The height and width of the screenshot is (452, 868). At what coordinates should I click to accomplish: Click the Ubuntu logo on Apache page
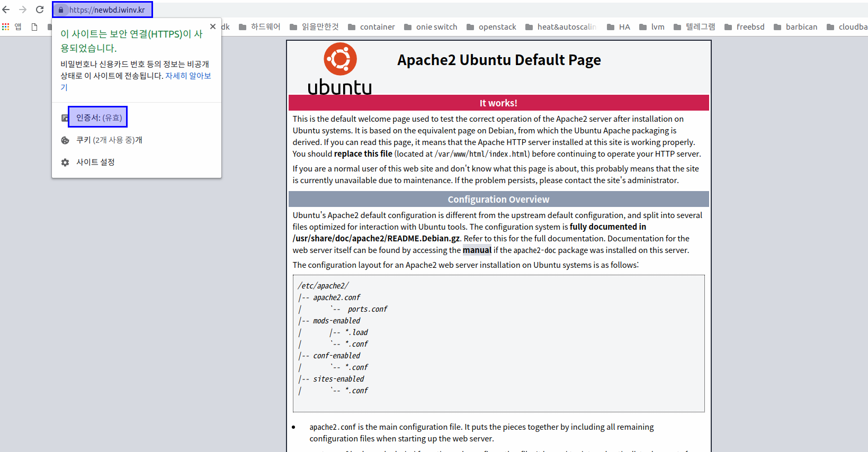click(340, 69)
